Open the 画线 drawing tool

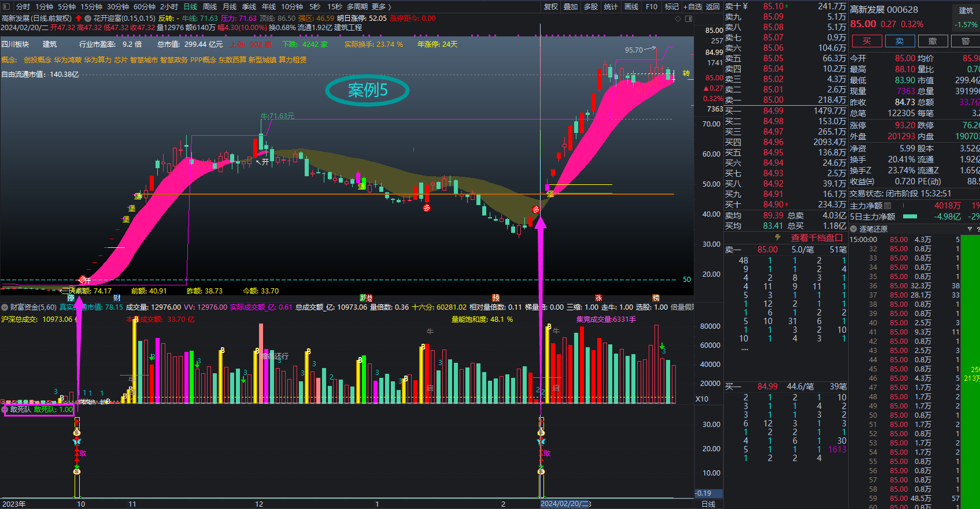(631, 7)
